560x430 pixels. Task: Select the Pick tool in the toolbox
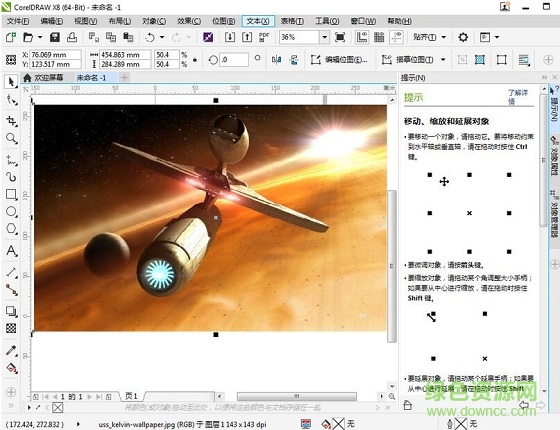11,82
